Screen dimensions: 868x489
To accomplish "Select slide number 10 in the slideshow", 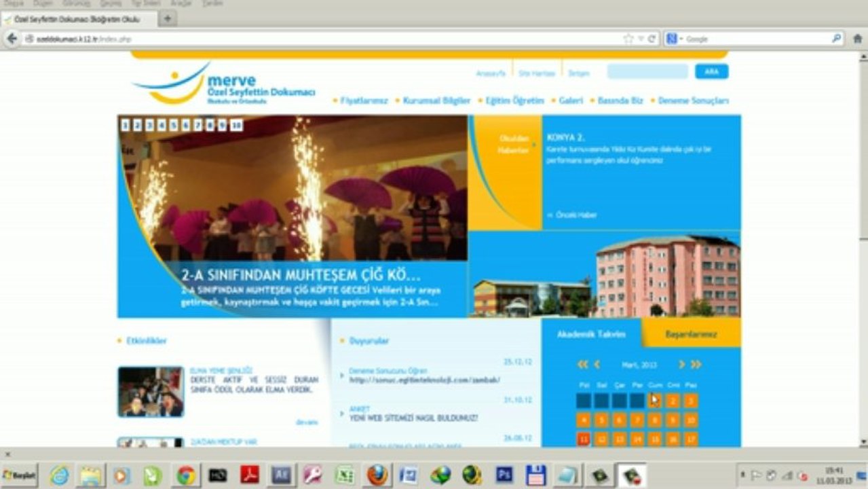I will tap(236, 125).
